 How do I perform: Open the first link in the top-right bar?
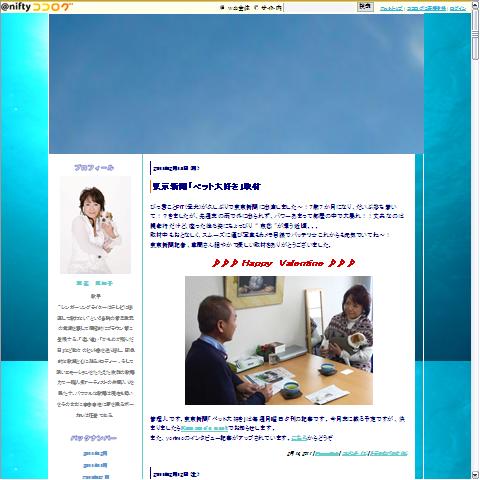tap(391, 8)
